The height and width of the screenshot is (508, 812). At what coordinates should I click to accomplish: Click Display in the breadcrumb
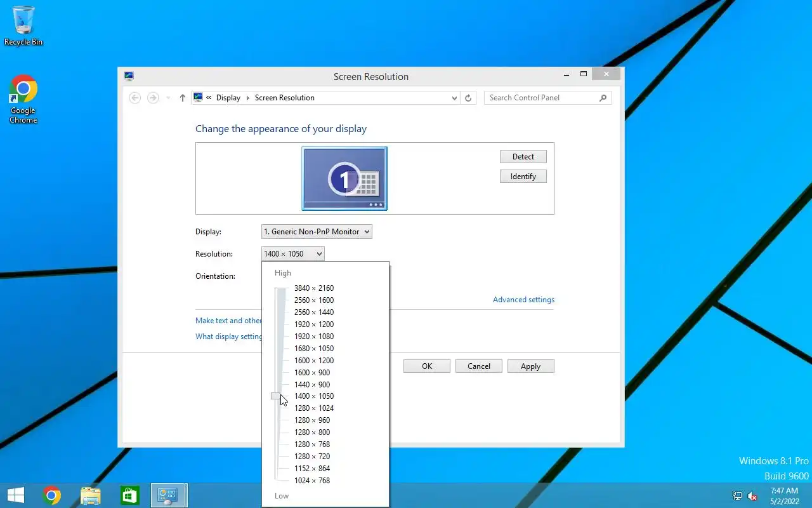[228, 98]
